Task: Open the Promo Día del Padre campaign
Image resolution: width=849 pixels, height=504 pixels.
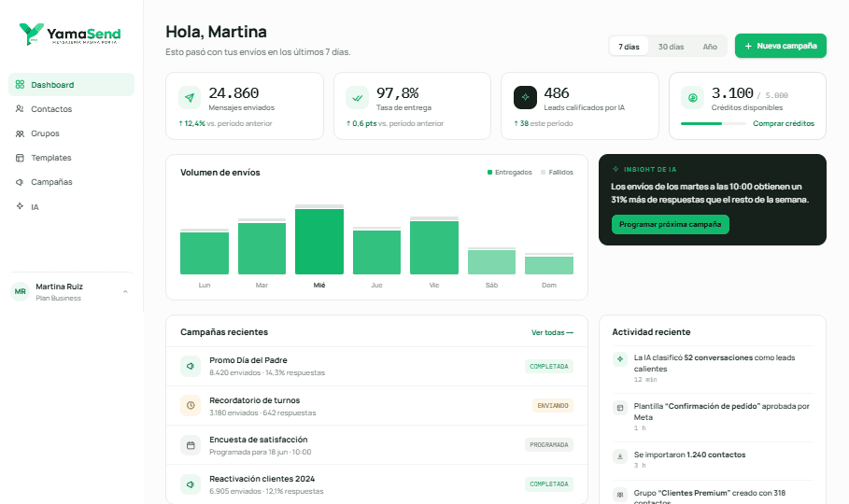Action: tap(376, 367)
